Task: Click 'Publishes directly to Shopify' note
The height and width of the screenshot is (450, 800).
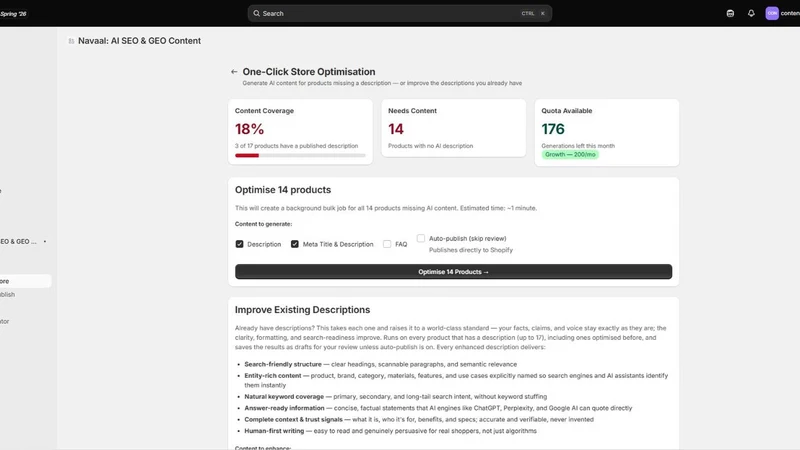Action: coord(470,250)
